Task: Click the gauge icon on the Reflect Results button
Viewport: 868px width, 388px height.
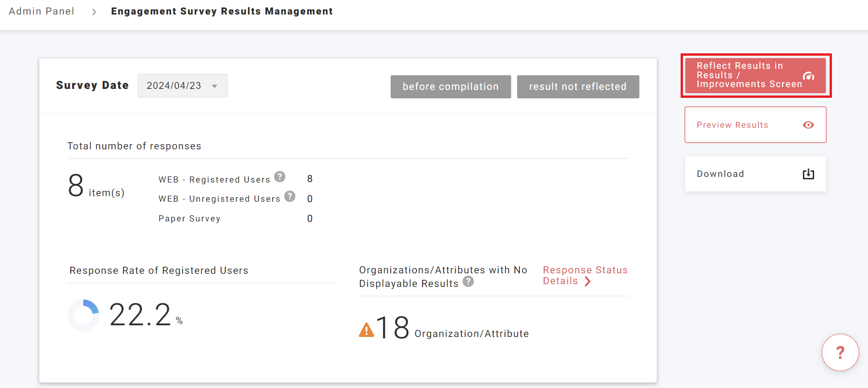Action: coord(808,76)
